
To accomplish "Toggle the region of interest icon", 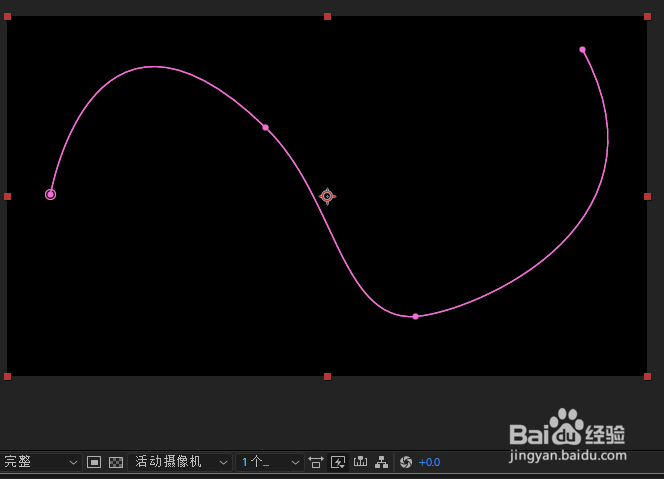I will pyautogui.click(x=94, y=462).
